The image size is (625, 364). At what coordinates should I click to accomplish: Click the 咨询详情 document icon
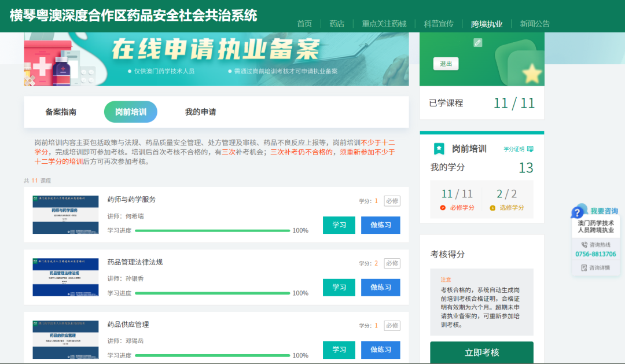584,267
